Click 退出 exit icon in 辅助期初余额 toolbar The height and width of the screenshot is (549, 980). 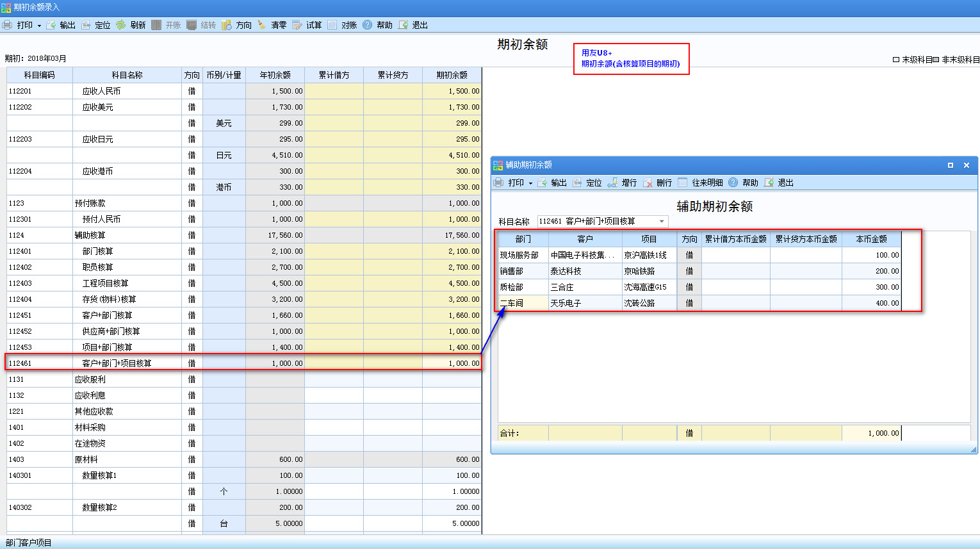click(x=769, y=183)
